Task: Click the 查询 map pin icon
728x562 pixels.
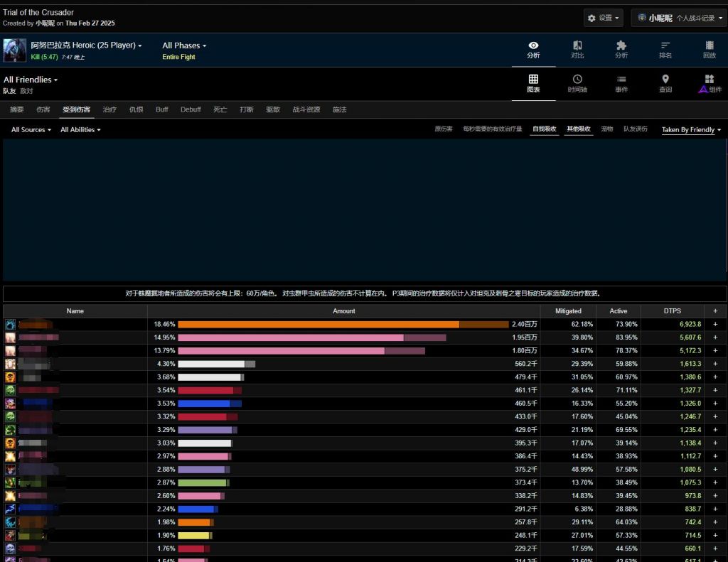Action: point(665,84)
